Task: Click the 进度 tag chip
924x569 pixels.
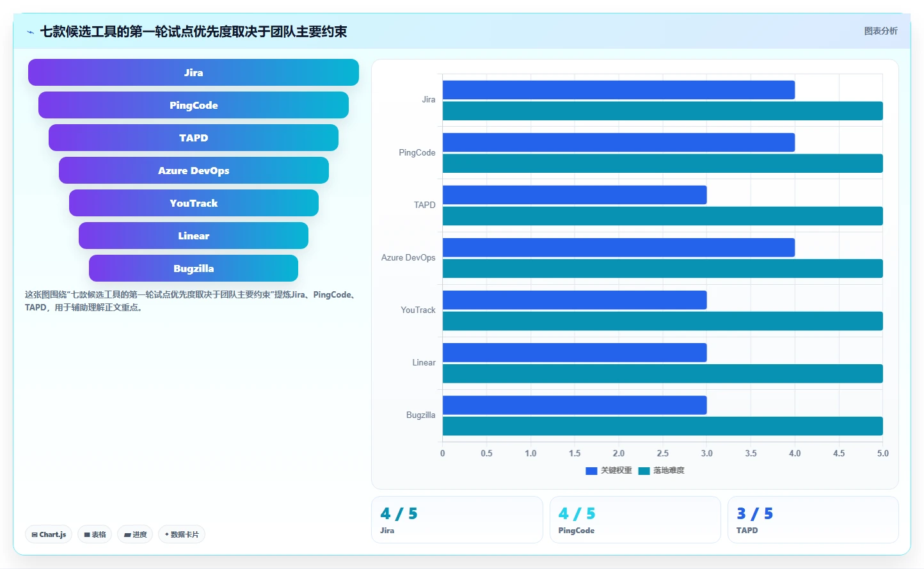Action: pos(135,534)
